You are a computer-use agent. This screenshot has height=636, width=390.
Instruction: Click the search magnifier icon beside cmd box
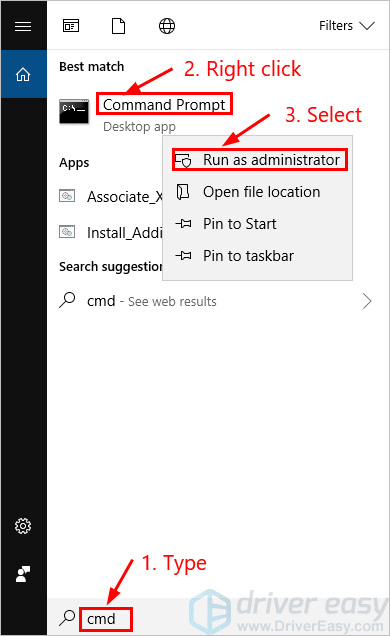(x=67, y=618)
